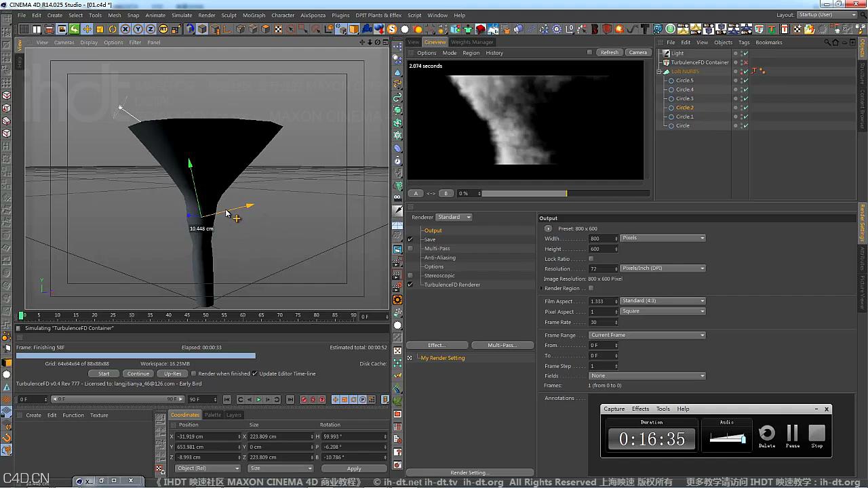Open the Frame Range Current Frame dropdown

[x=647, y=335]
